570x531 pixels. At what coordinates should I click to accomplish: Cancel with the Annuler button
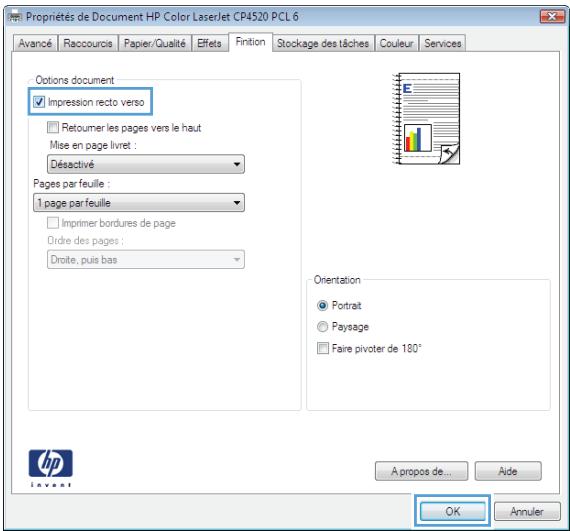click(527, 511)
